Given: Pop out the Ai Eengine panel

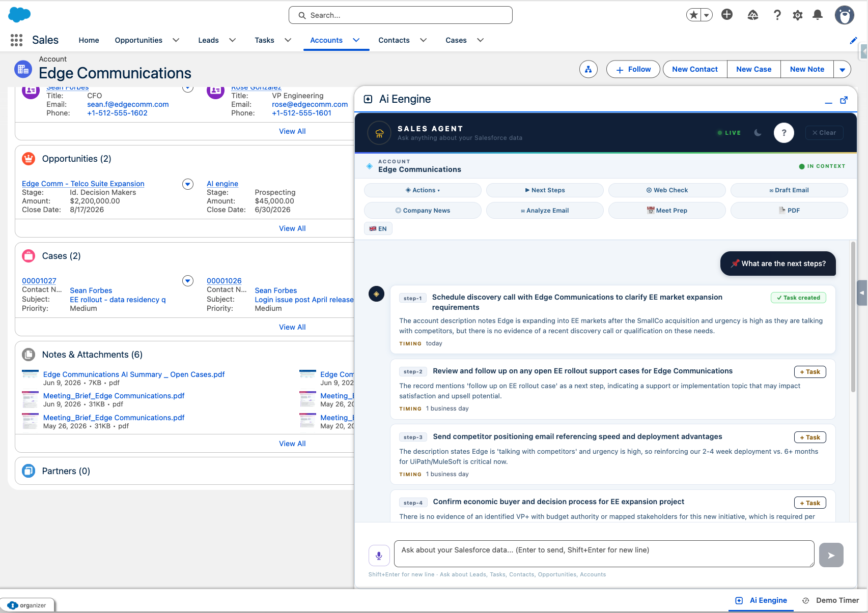Looking at the screenshot, I should click(844, 100).
